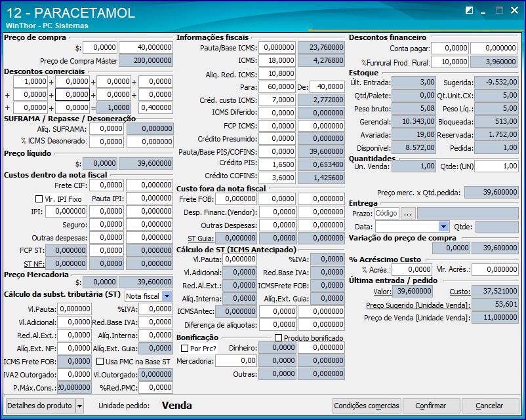Image resolution: width=526 pixels, height=420 pixels.
Task: Click the first commercial discount field 1,0000
Action: coord(30,81)
